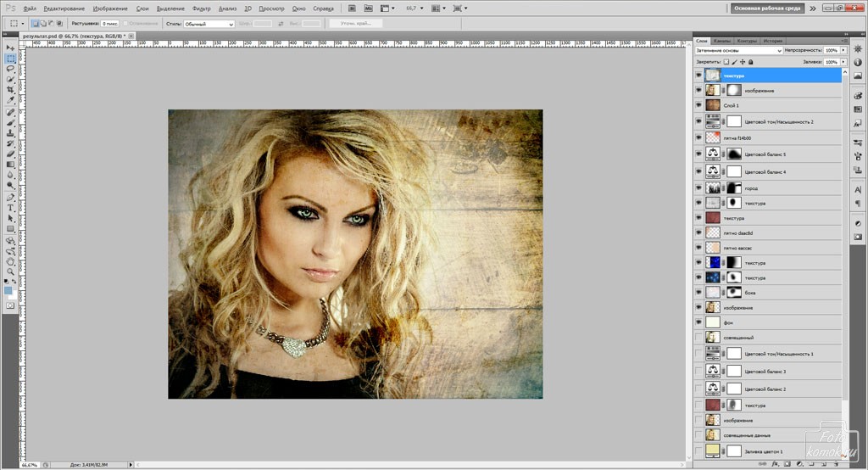Select the Lasso tool
This screenshot has height=470, width=868.
(x=10, y=69)
